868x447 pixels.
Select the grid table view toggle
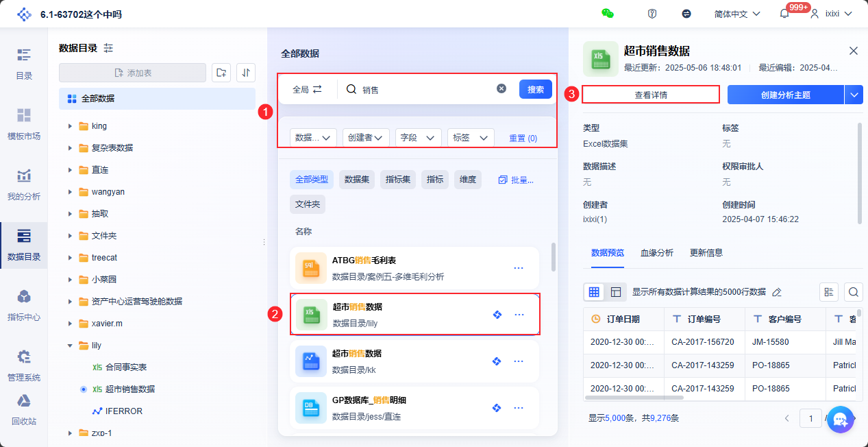(x=594, y=292)
